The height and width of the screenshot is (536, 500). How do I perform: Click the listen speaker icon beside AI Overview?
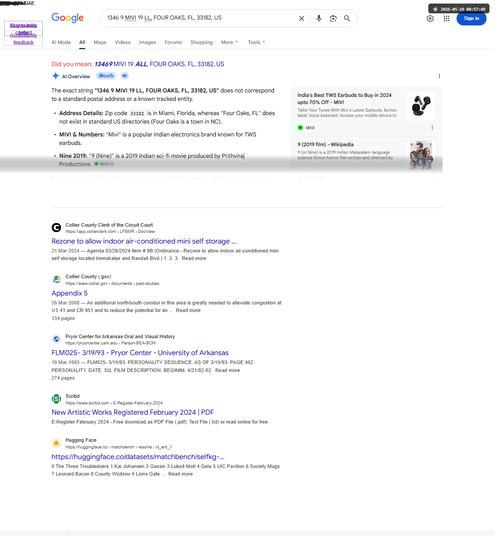[125, 76]
